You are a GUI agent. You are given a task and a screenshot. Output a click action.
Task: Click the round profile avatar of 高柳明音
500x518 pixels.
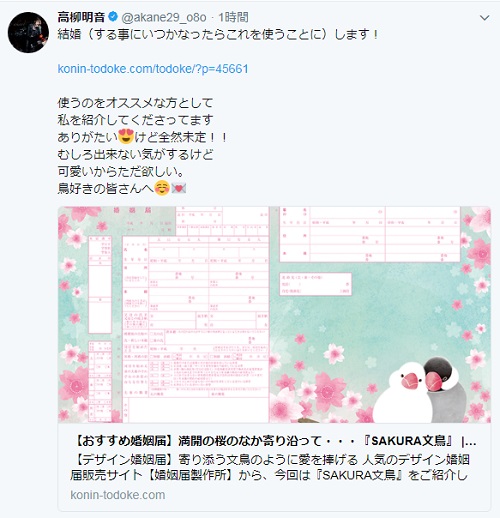pyautogui.click(x=28, y=32)
